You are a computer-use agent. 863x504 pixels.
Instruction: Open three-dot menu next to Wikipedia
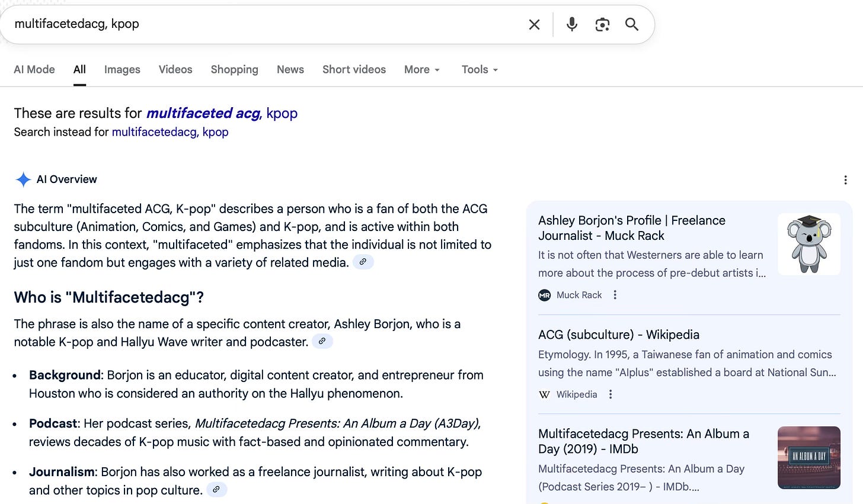coord(611,394)
